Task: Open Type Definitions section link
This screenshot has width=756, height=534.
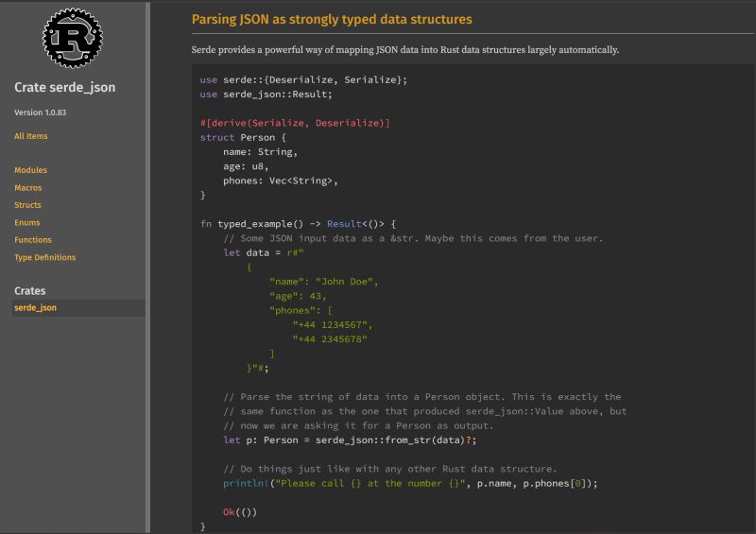Action: (x=44, y=257)
